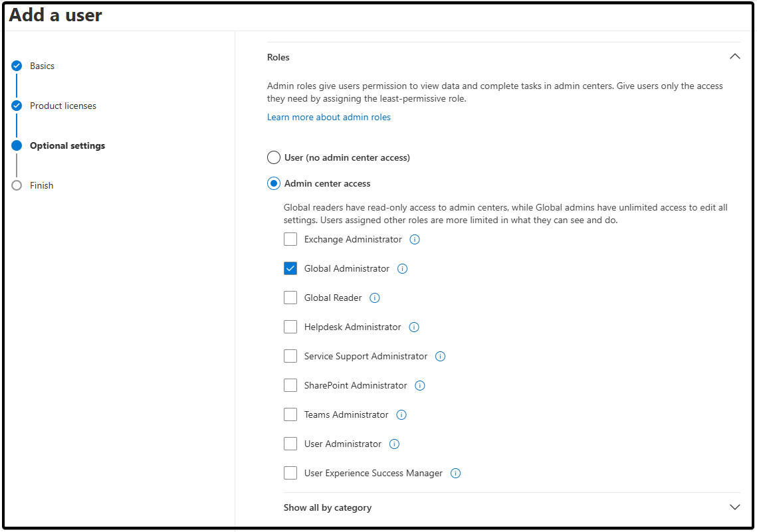Tick the Service Support Administrator checkbox
The image size is (757, 532).
[x=290, y=356]
